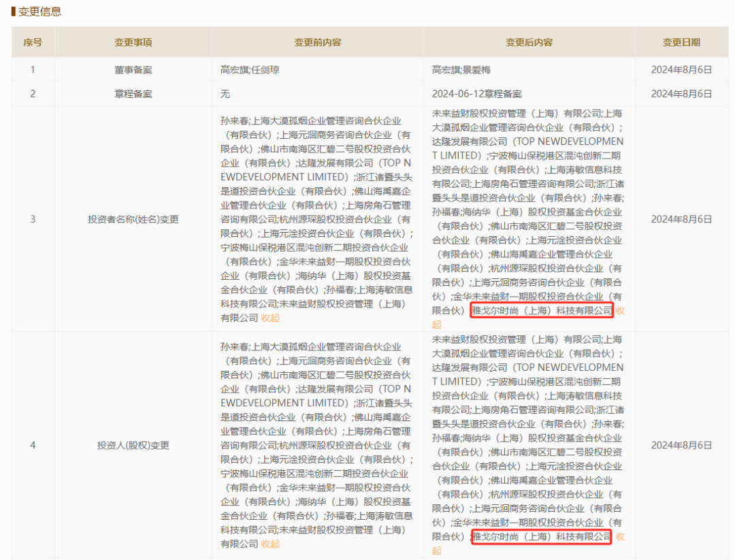Click highlighted 雅戈尔时尚 company name in row 3
The height and width of the screenshot is (560, 735).
pos(542,310)
